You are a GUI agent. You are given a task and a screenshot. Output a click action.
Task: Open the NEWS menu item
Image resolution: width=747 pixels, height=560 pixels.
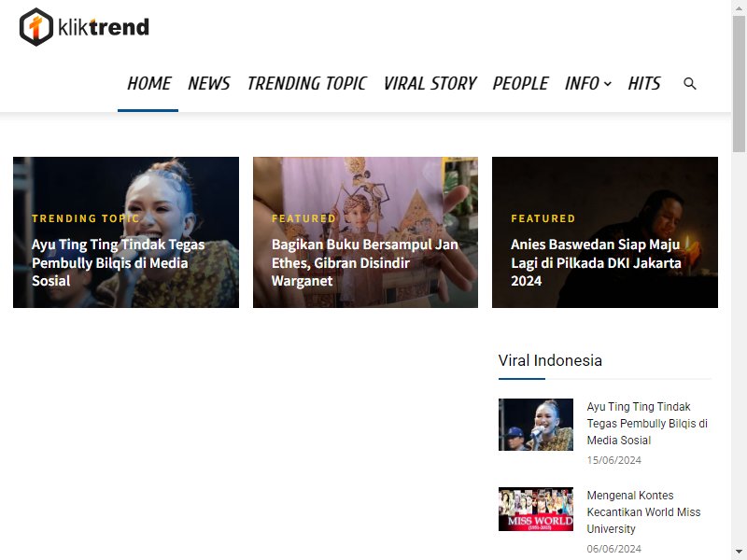[208, 83]
